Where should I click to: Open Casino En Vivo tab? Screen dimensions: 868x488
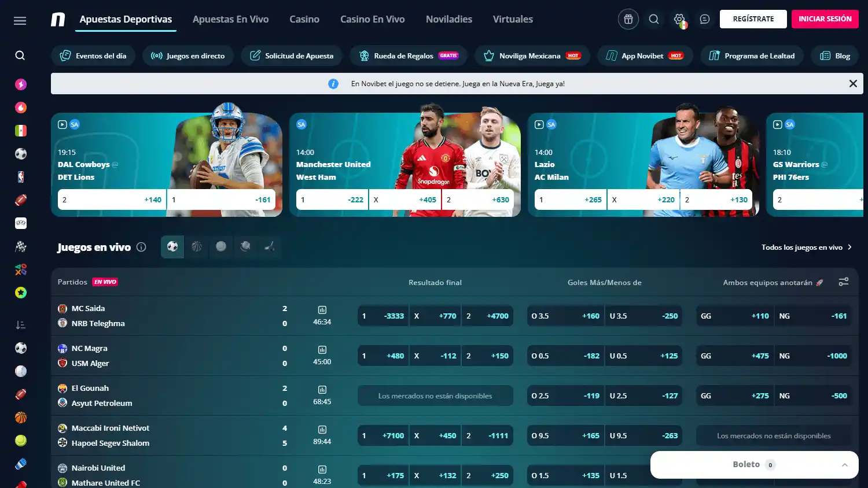[373, 19]
